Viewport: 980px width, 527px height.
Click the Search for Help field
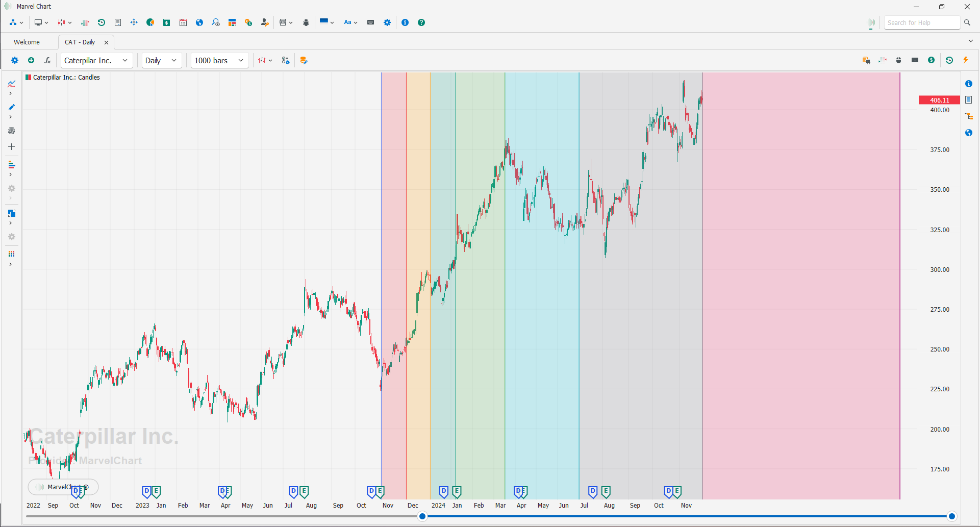pos(921,22)
